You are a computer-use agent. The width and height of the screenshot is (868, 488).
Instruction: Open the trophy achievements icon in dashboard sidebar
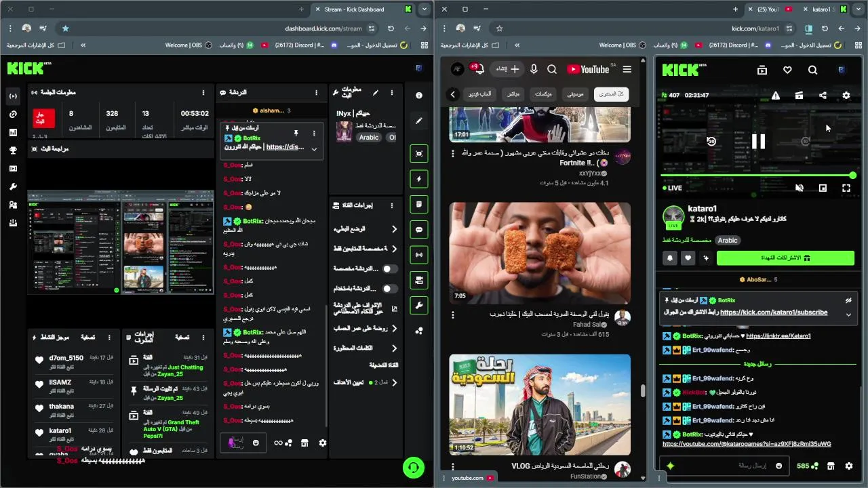point(13,150)
